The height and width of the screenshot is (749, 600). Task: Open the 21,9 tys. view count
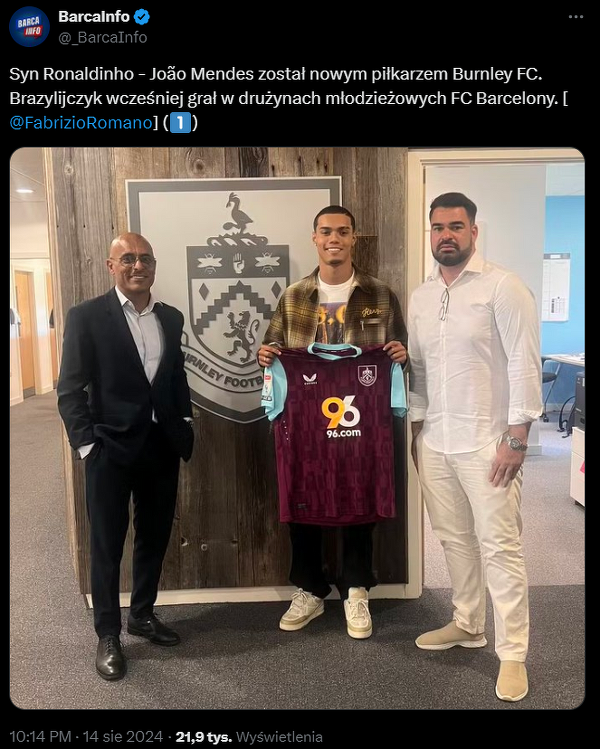(x=204, y=737)
